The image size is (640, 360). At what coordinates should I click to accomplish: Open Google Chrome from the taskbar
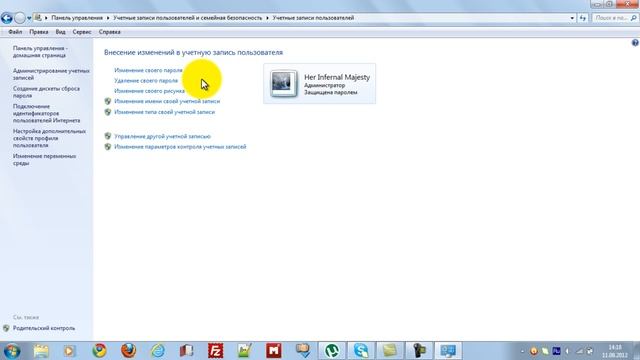(99, 351)
